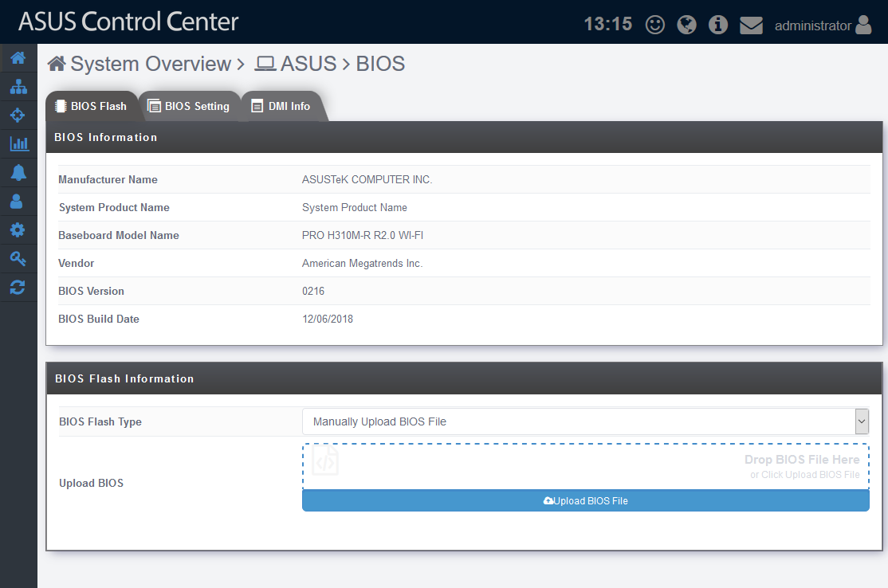The height and width of the screenshot is (588, 888).
Task: Click the Upload BIOS File button
Action: (x=586, y=501)
